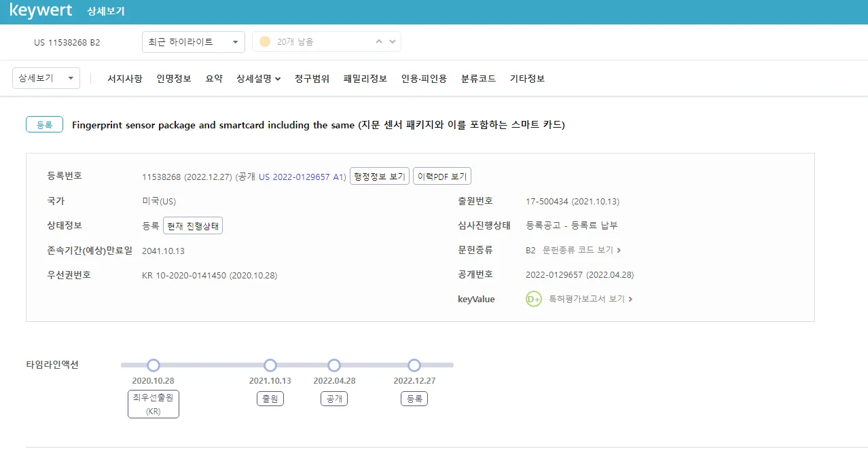The width and height of the screenshot is (868, 453).
Task: Open the 상세보기 view mode dropdown
Action: (46, 78)
